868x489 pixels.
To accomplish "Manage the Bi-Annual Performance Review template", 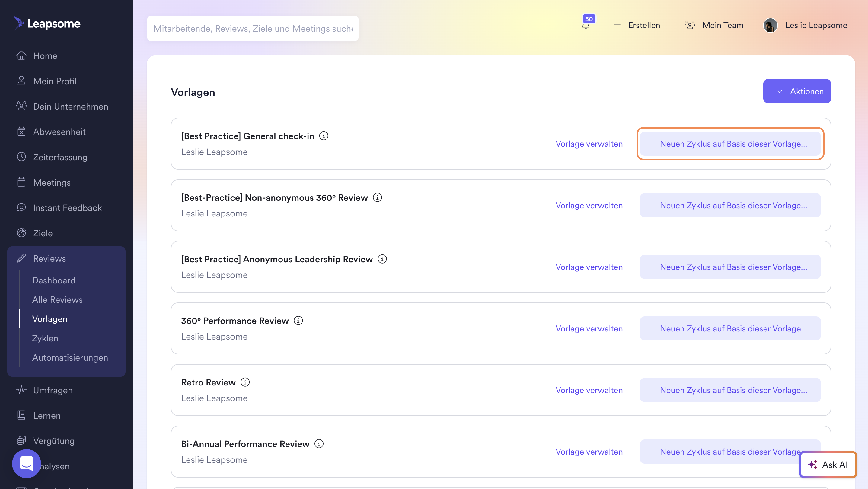I will [x=589, y=452].
